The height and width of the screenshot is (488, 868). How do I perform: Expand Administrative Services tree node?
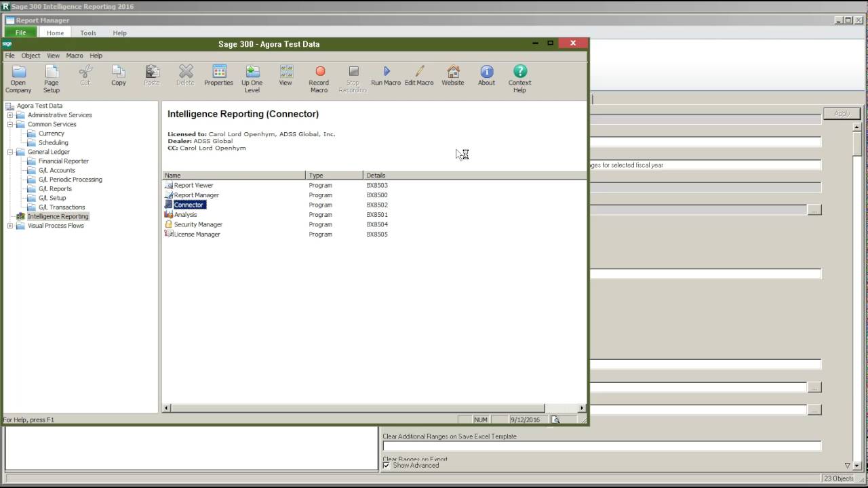click(x=10, y=115)
